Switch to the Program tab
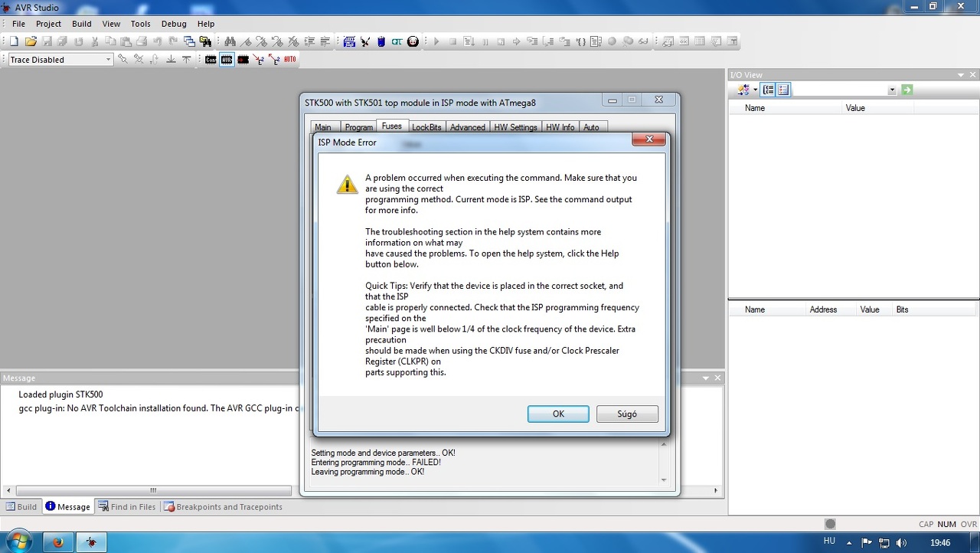The image size is (980, 553). click(358, 127)
